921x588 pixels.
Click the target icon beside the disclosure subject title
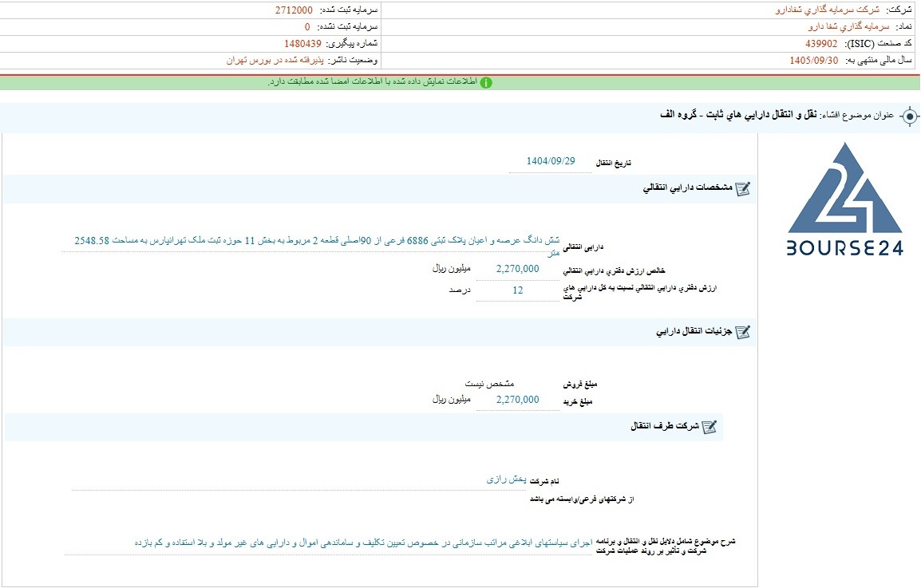[x=909, y=116]
